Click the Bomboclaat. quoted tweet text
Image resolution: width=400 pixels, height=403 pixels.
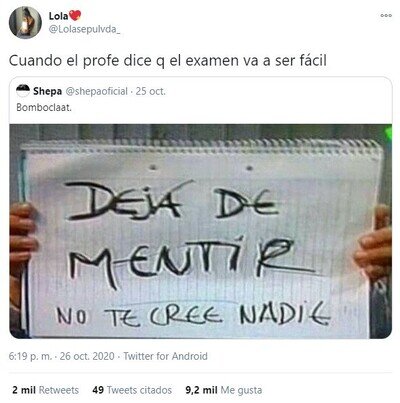[44, 108]
